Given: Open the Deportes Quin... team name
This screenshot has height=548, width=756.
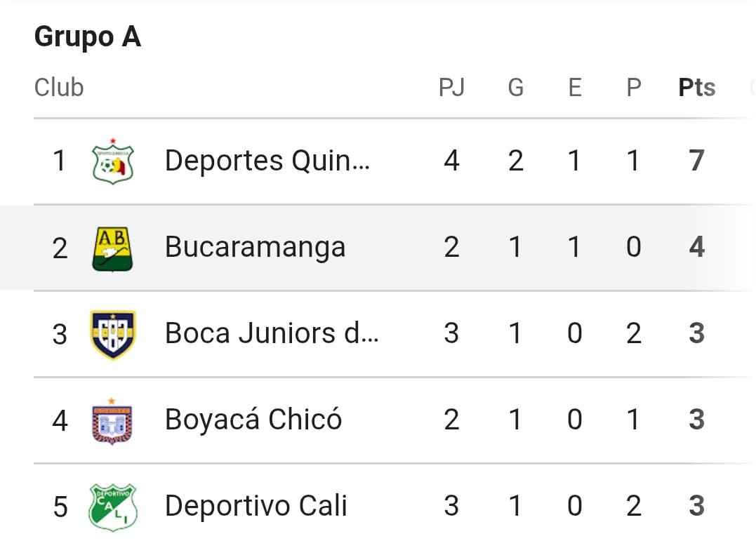Looking at the screenshot, I should tap(267, 161).
